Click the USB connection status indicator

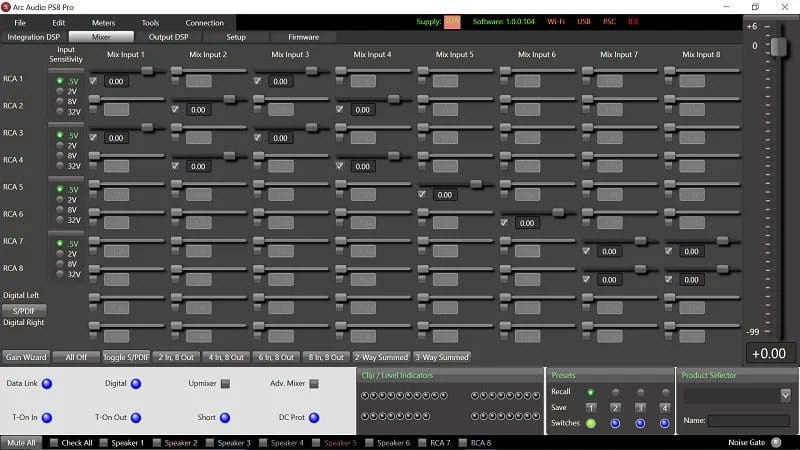tap(584, 21)
